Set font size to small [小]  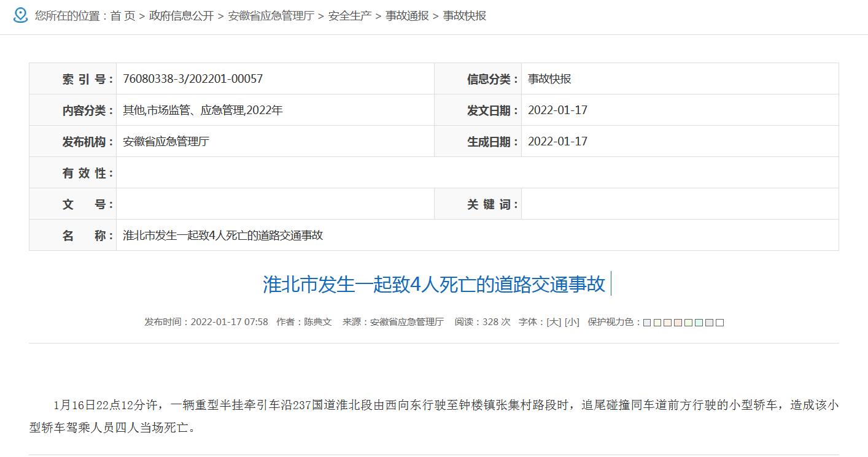[x=572, y=322]
